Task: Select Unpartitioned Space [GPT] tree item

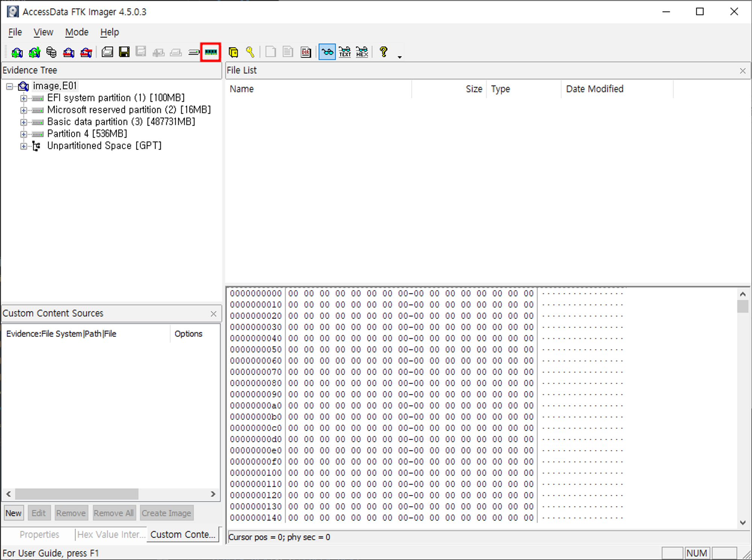Action: click(x=104, y=146)
